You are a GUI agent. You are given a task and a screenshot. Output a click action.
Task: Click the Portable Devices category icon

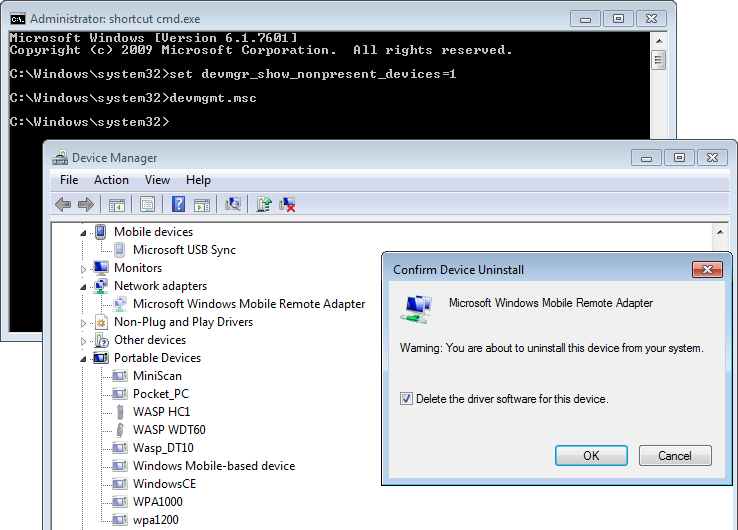pos(101,358)
